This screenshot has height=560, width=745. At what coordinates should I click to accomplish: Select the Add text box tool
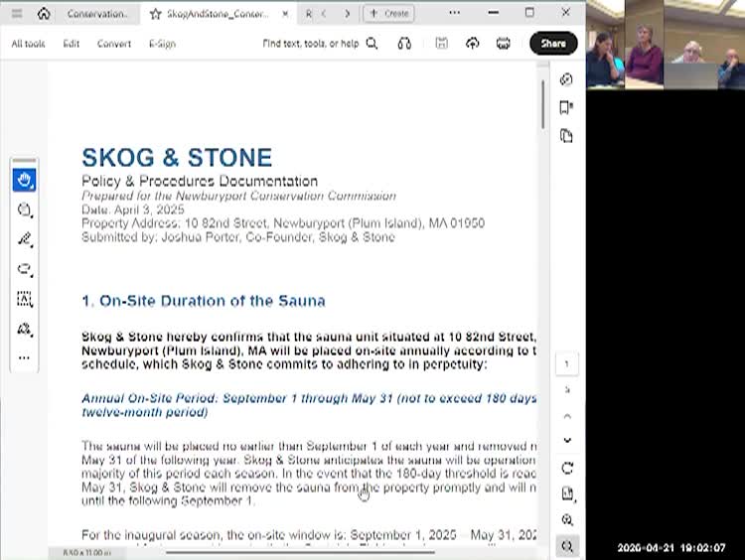(x=24, y=299)
